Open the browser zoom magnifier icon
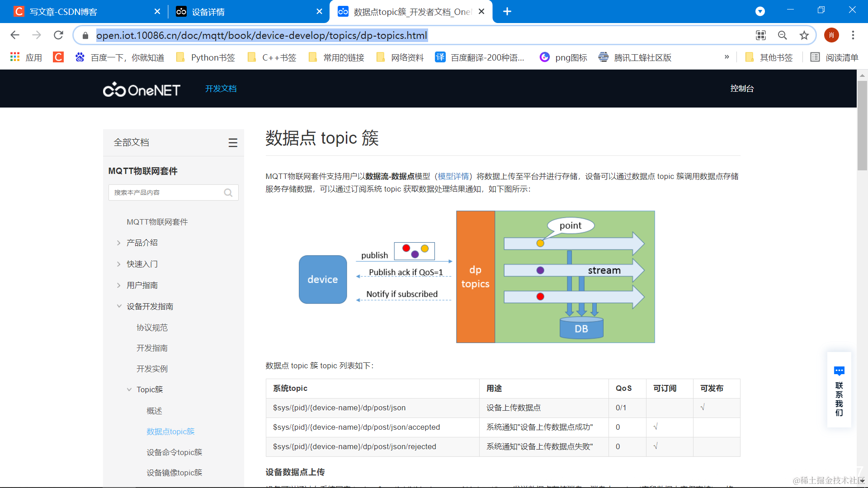This screenshot has height=488, width=868. tap(782, 35)
